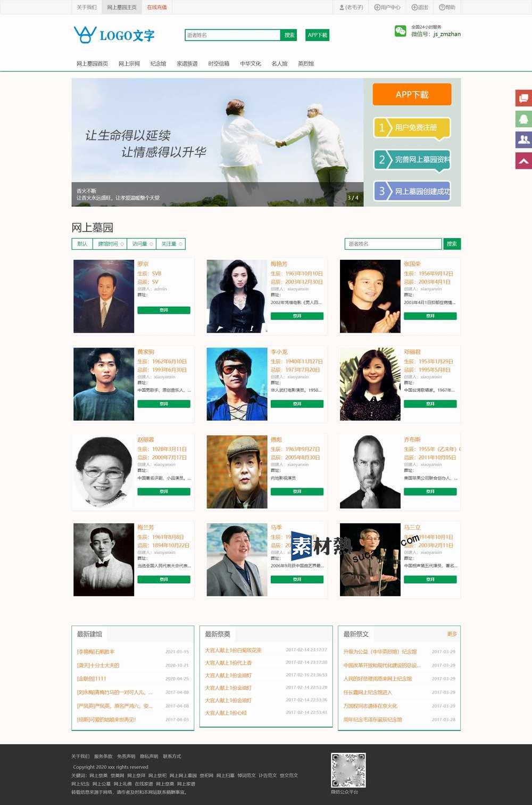Screen dimensions: 532x805
Task: Click the site logo icon
Action: tap(85, 35)
